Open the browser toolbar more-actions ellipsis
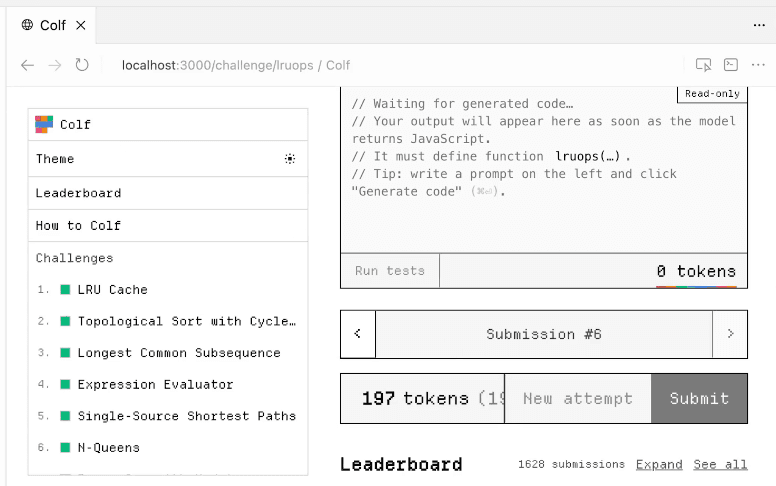Screen dimensions: 776x486 758,65
